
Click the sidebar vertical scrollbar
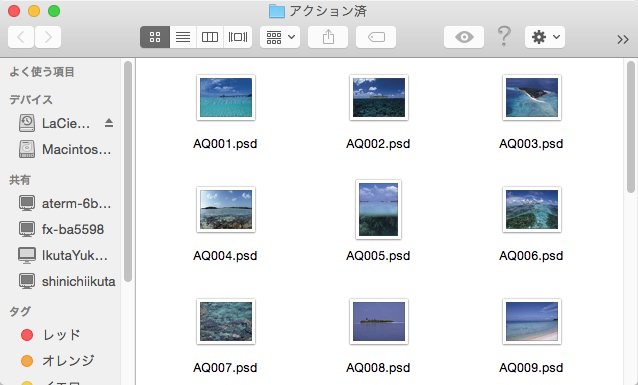(x=128, y=171)
